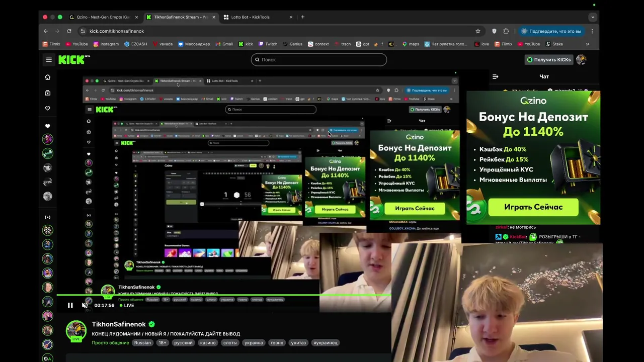The width and height of the screenshot is (644, 362).
Task: Open the browser three-dot menu
Action: tap(592, 31)
